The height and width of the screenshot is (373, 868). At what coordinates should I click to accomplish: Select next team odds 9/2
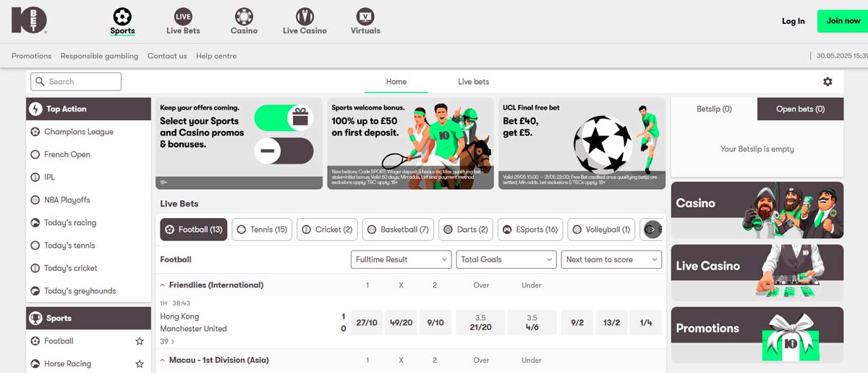pyautogui.click(x=577, y=323)
